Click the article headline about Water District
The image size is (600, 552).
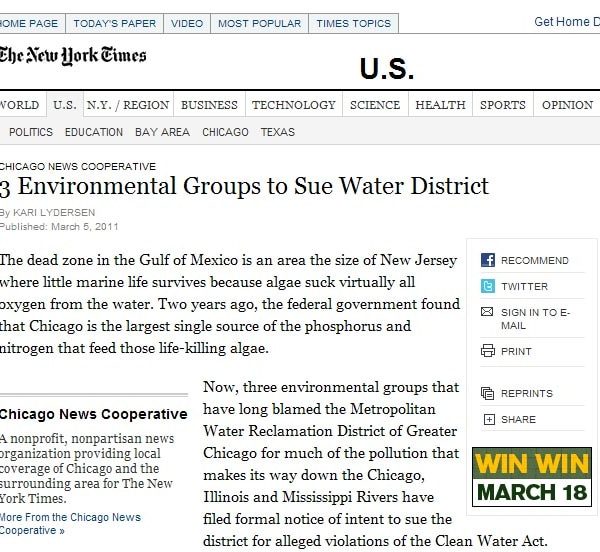point(244,186)
